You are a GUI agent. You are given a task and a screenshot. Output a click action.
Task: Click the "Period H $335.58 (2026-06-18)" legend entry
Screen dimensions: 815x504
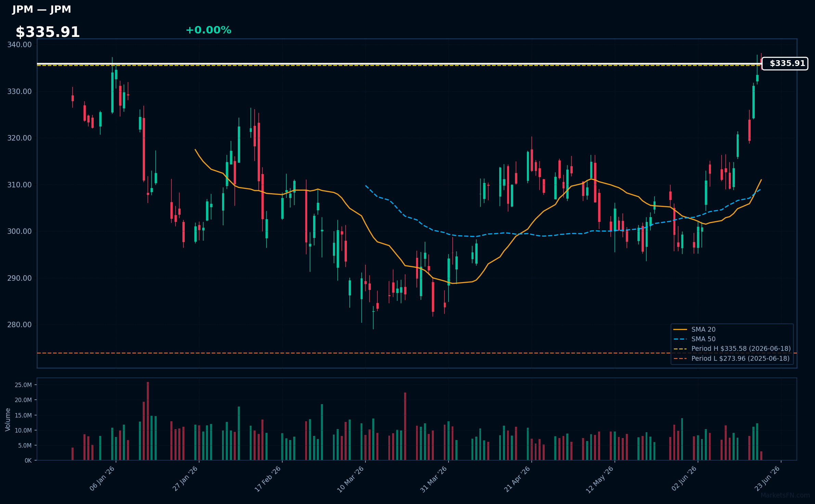[732, 349]
